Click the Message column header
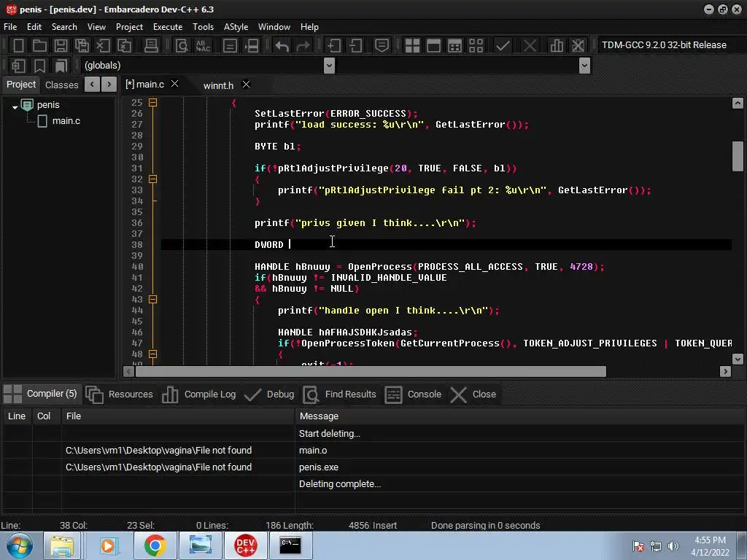 pos(320,416)
